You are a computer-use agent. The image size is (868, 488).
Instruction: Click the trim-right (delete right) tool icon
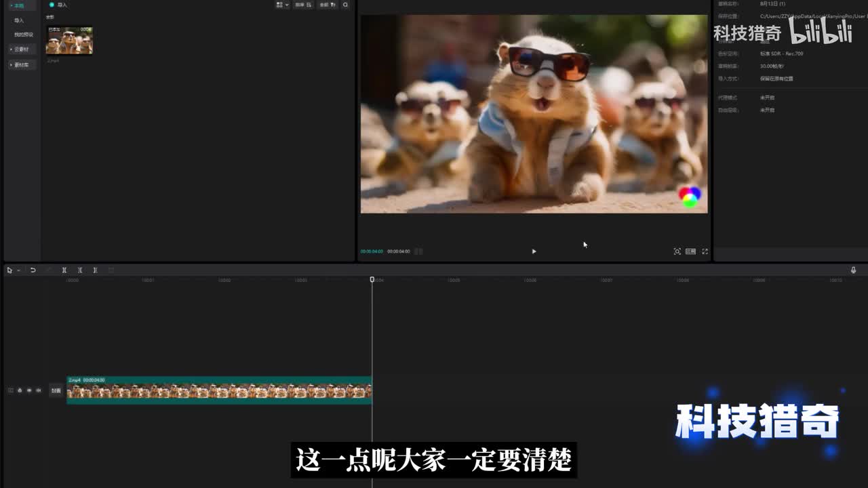[95, 270]
